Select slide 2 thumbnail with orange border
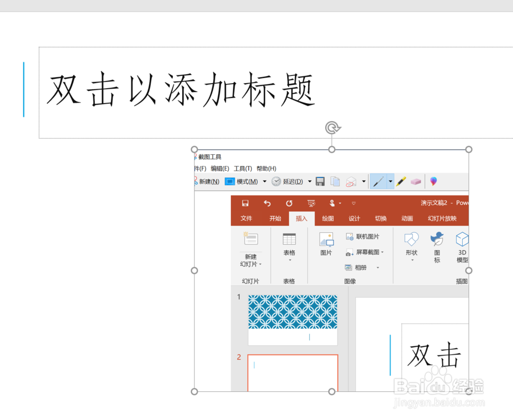 point(293,373)
